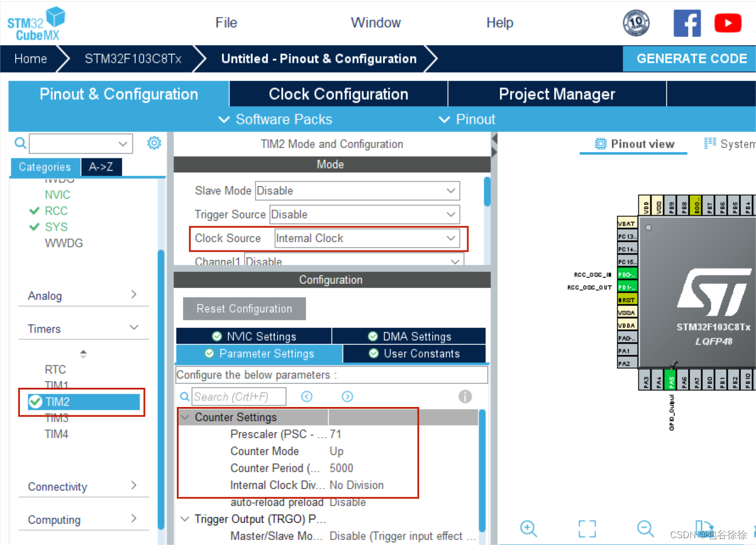Expand the Pinout menu
Image resolution: width=756 pixels, height=545 pixels.
467,119
